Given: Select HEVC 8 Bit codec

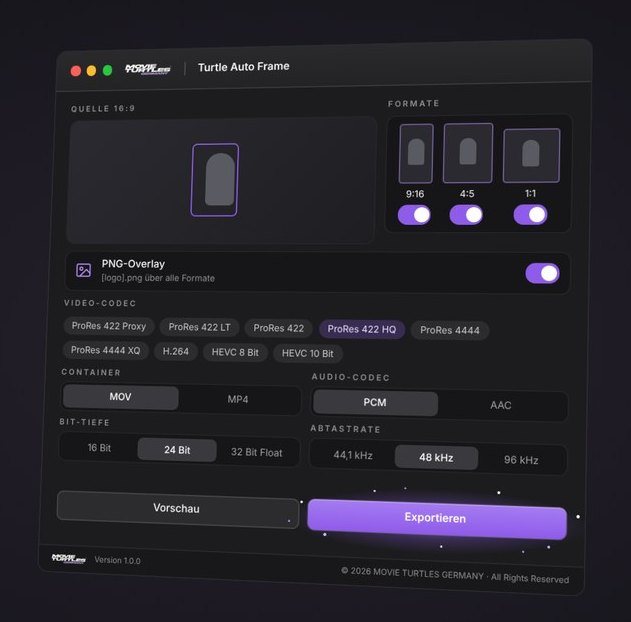Looking at the screenshot, I should point(235,353).
